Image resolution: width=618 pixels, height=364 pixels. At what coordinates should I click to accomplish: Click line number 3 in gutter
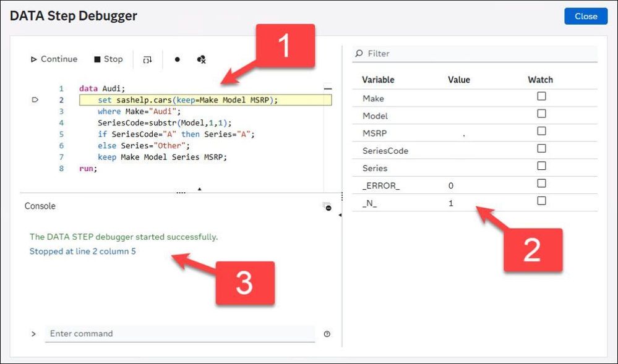click(61, 111)
